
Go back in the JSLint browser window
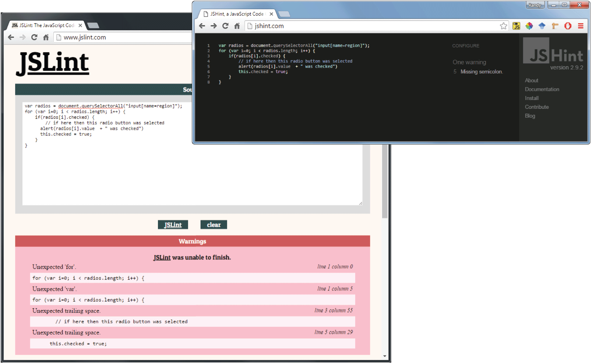[11, 38]
